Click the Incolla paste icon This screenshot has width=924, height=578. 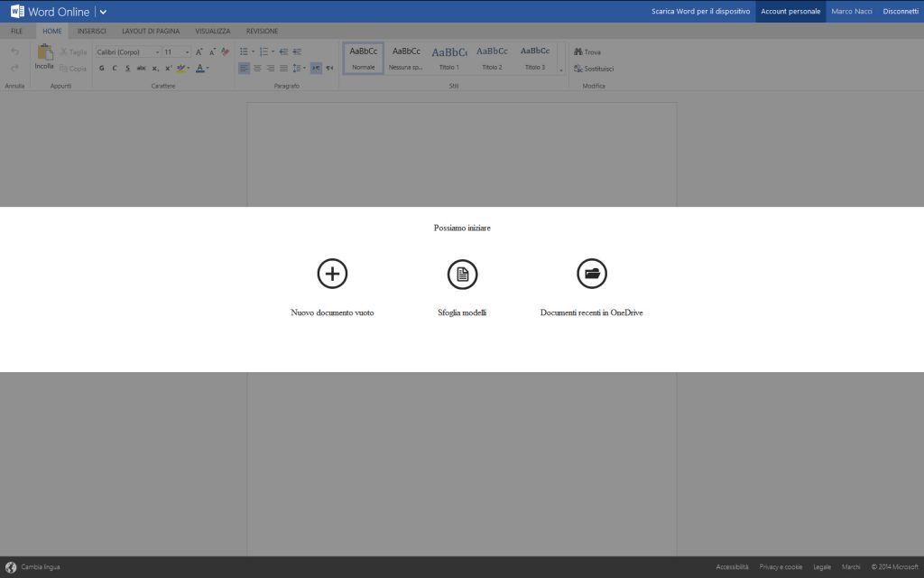pyautogui.click(x=44, y=53)
